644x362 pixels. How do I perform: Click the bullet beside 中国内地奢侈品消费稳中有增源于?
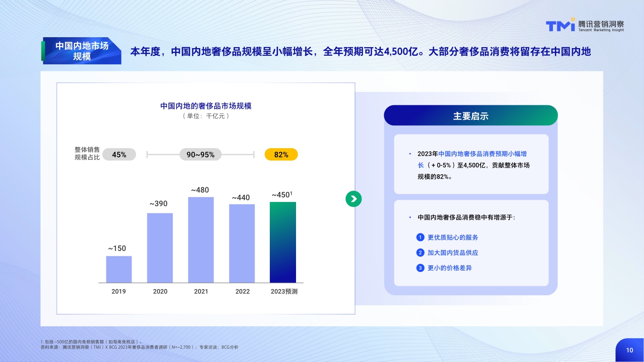click(409, 217)
